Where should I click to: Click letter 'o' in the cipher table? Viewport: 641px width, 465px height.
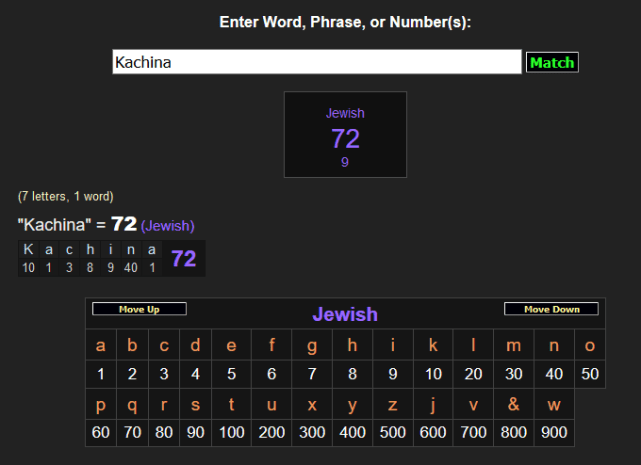(589, 346)
